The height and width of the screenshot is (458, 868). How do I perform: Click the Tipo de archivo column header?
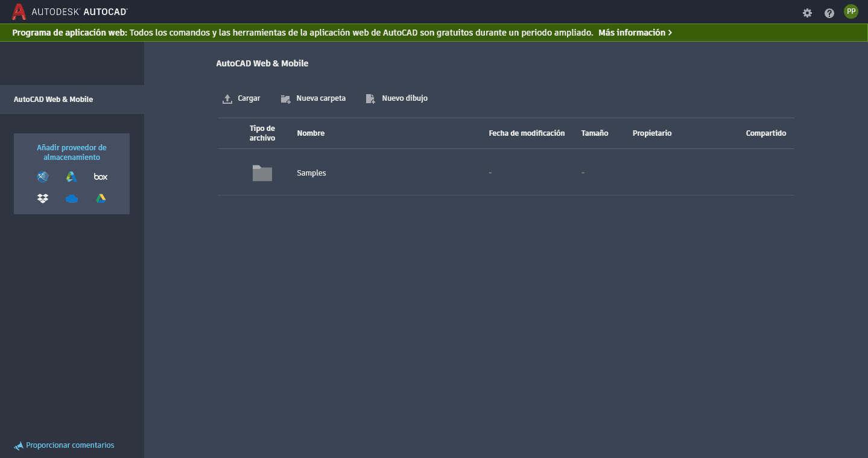262,133
